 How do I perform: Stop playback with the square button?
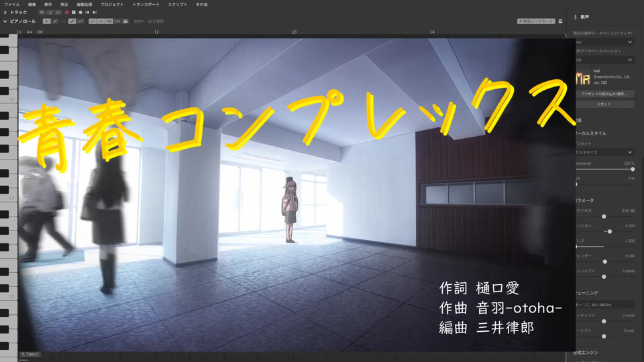(x=74, y=13)
